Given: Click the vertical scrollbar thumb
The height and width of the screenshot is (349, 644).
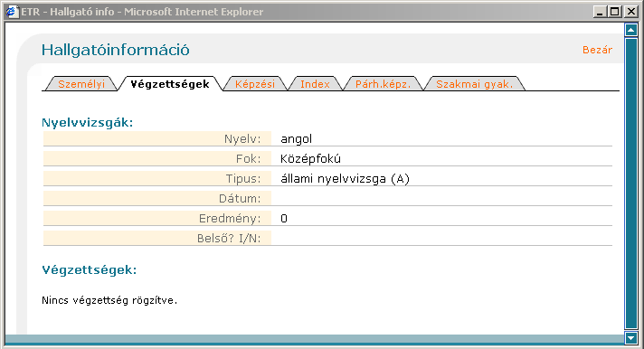Looking at the screenshot, I should [630, 184].
